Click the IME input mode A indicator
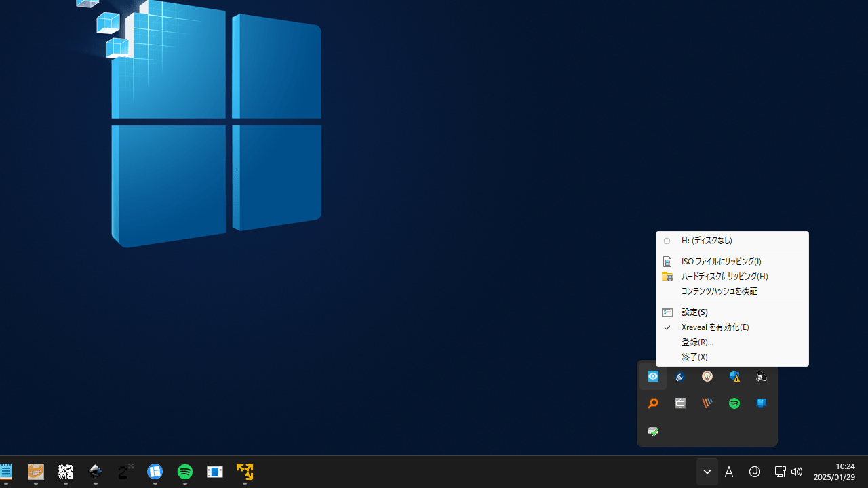This screenshot has height=488, width=868. 729,472
